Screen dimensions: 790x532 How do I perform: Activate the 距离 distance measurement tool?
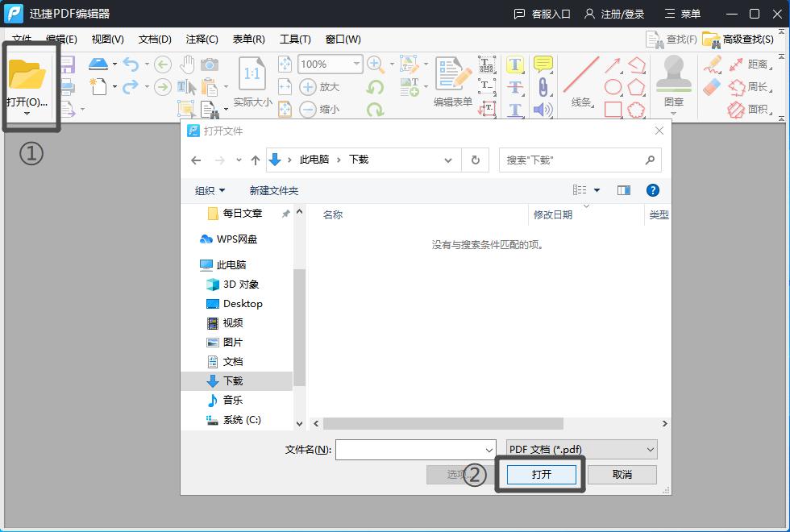tap(752, 64)
